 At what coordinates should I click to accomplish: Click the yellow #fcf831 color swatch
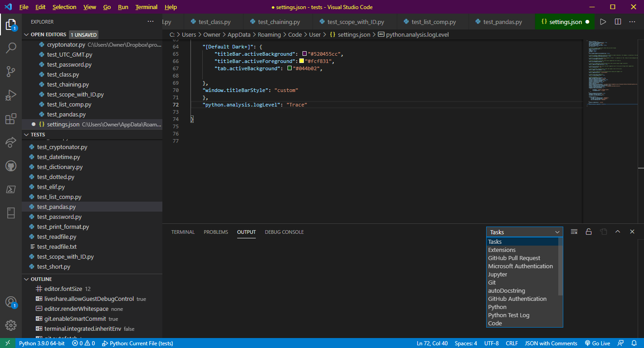point(301,61)
